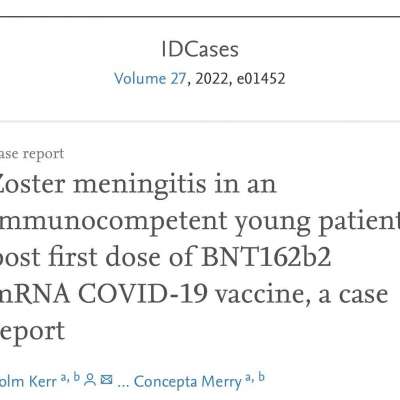Click superscript 'b' affiliation after Kerr
Viewport: 400px width, 400px height.
tap(77, 377)
